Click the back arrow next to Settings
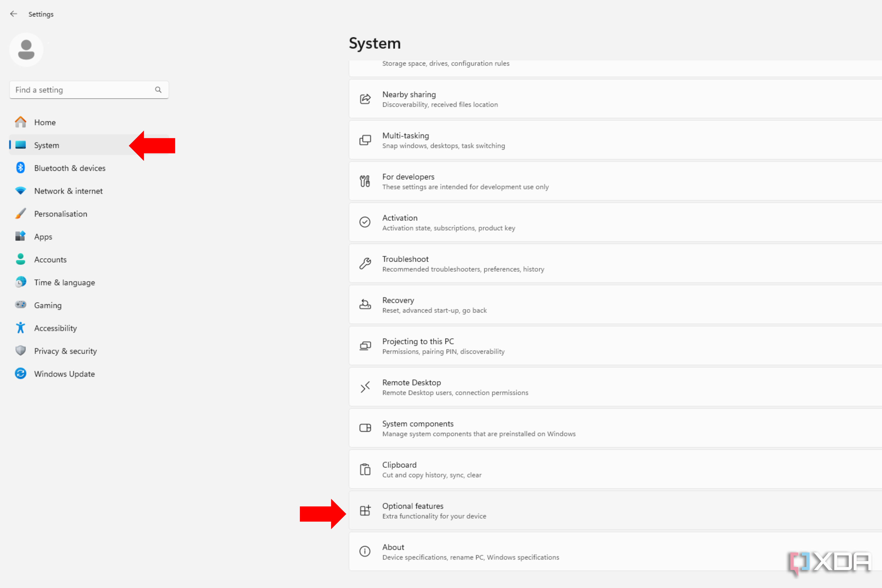Screen dimensions: 882x588 tap(14, 14)
